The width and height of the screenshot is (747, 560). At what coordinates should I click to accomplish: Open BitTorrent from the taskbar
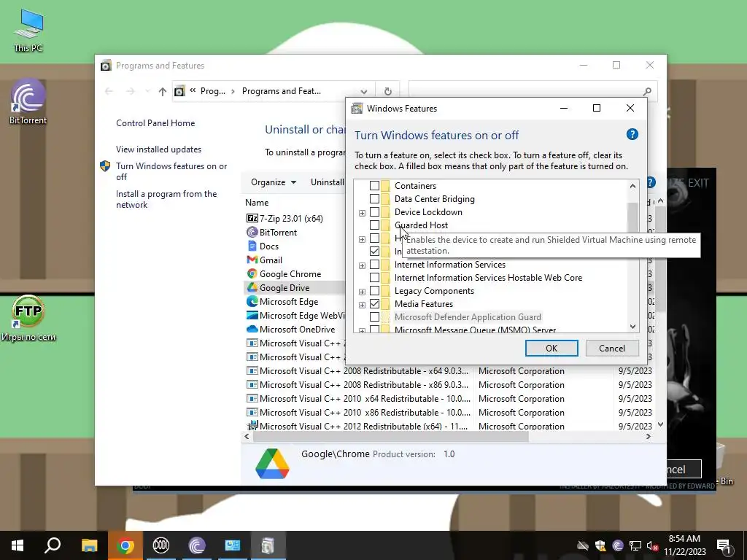[x=196, y=545]
